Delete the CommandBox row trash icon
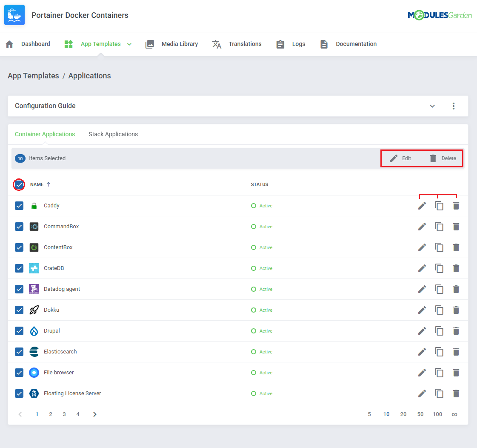The width and height of the screenshot is (477, 448). (456, 227)
